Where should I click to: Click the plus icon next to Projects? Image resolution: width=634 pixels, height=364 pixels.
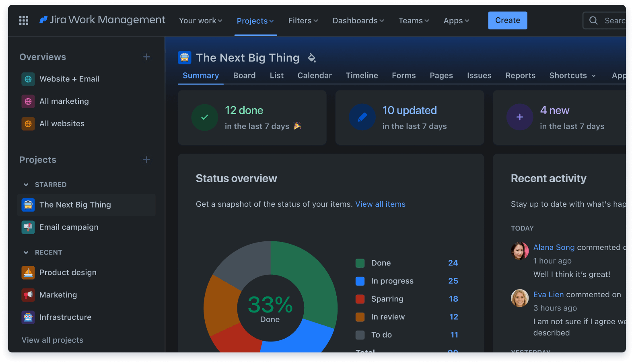point(146,160)
